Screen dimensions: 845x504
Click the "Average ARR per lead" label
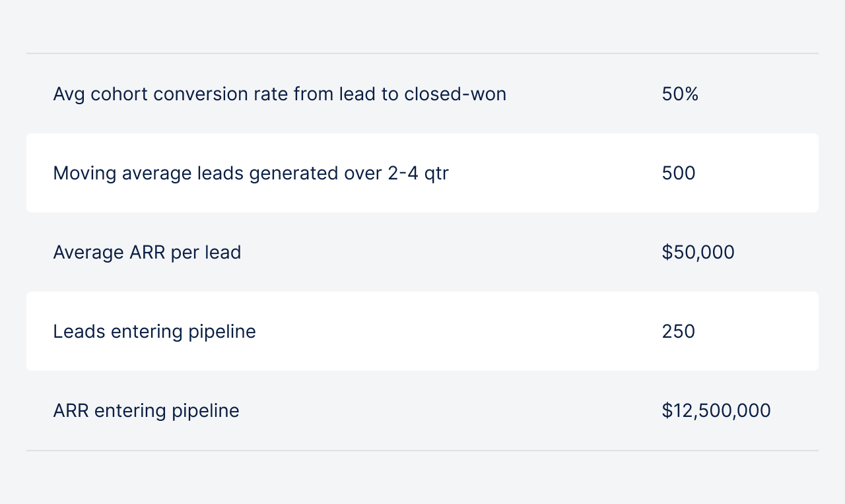(147, 253)
